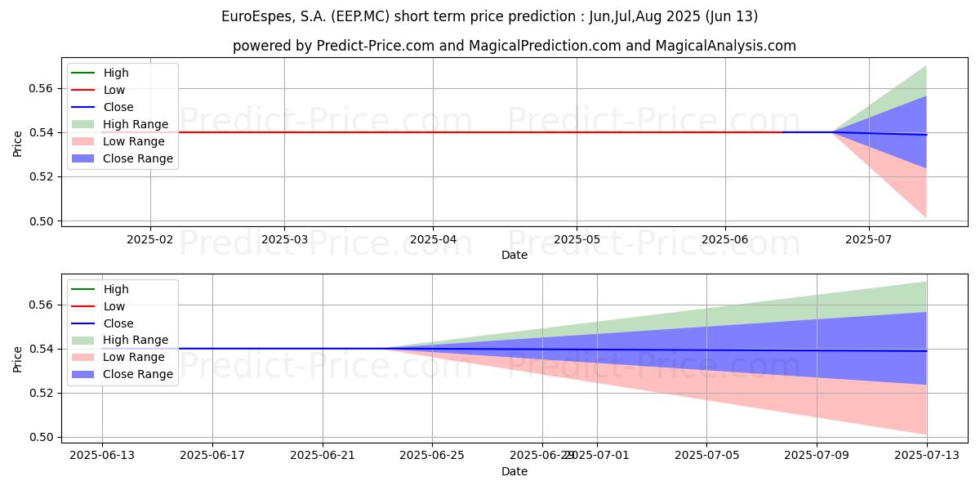The width and height of the screenshot is (980, 490).
Task: Click the 'Close' text in the top chart legend
Action: coord(118,107)
